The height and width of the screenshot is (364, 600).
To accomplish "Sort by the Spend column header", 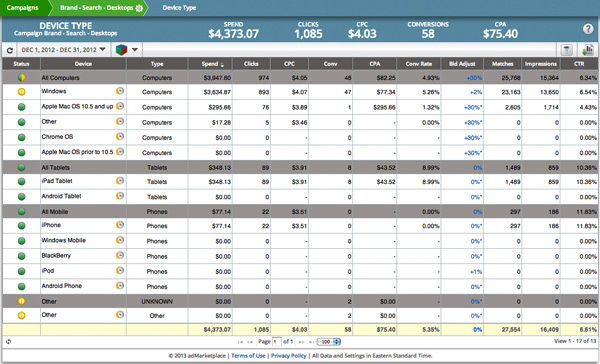I will pyautogui.click(x=210, y=64).
